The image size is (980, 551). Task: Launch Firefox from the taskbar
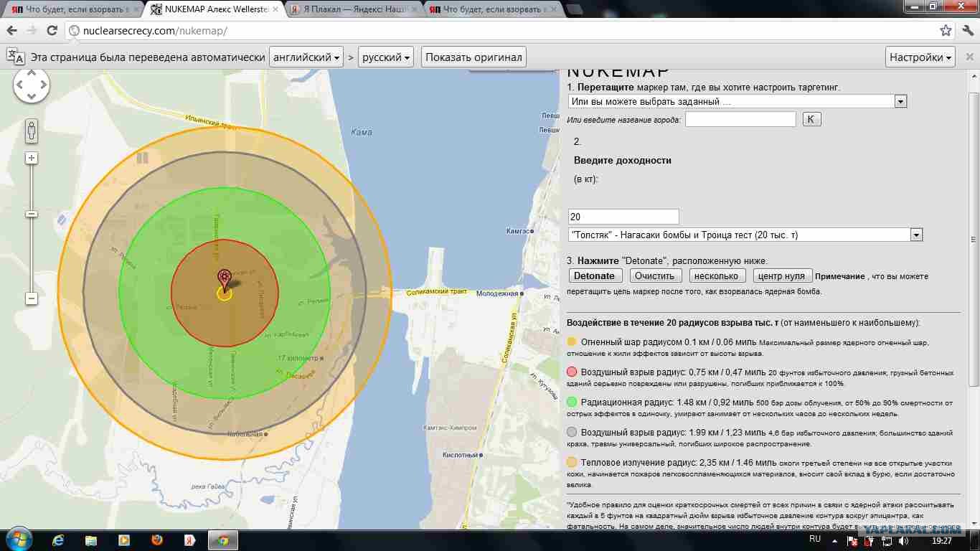click(157, 540)
